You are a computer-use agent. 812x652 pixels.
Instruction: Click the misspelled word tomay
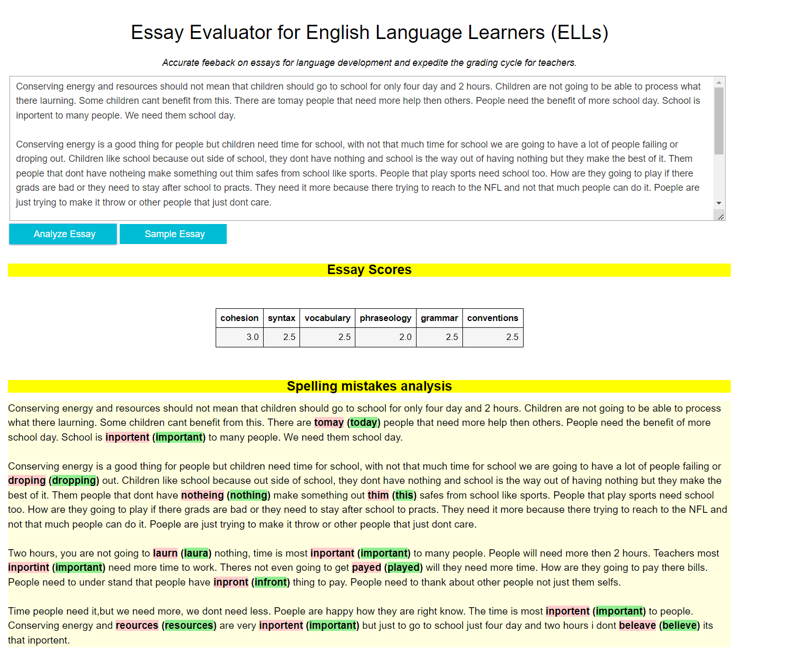[x=329, y=423]
